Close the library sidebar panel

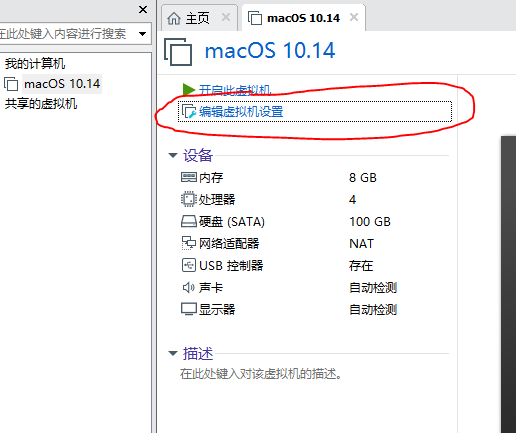click(x=143, y=10)
